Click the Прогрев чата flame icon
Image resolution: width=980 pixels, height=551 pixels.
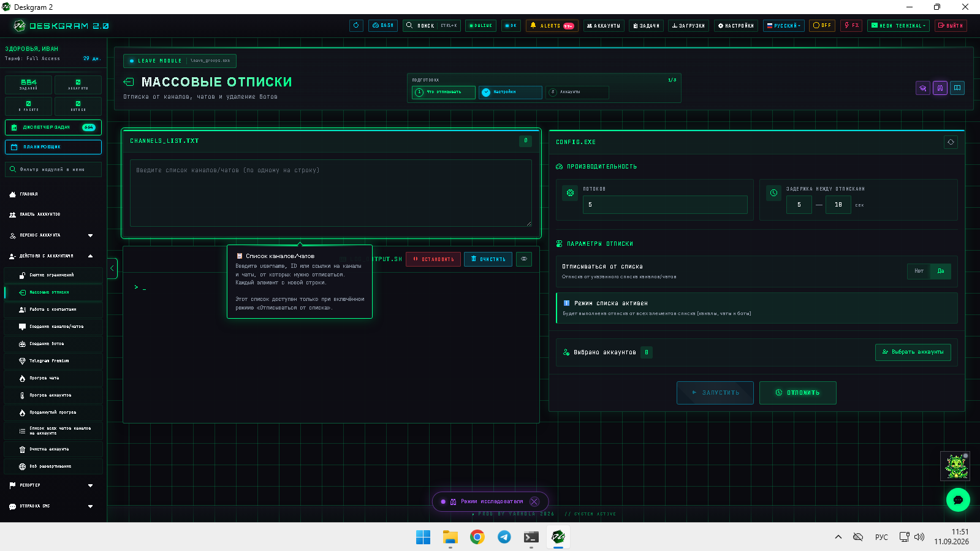coord(23,378)
